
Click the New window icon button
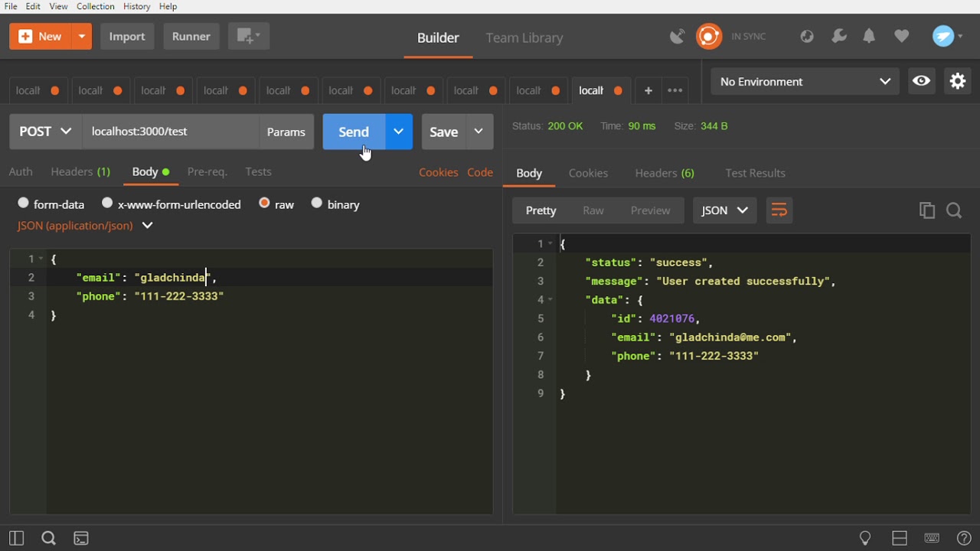tap(249, 36)
